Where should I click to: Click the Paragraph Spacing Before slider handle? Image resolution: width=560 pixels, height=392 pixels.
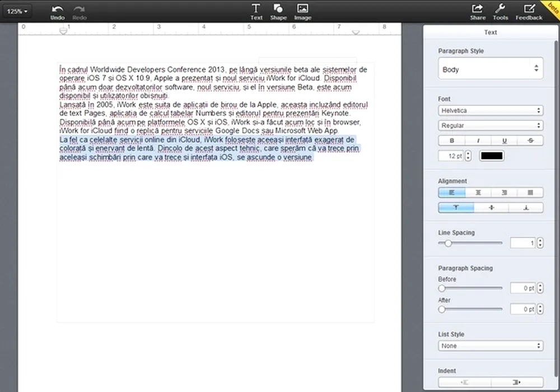pos(442,288)
